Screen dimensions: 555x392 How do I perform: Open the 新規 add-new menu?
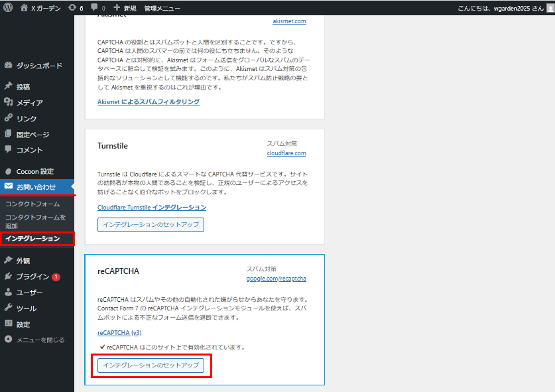coord(124,8)
